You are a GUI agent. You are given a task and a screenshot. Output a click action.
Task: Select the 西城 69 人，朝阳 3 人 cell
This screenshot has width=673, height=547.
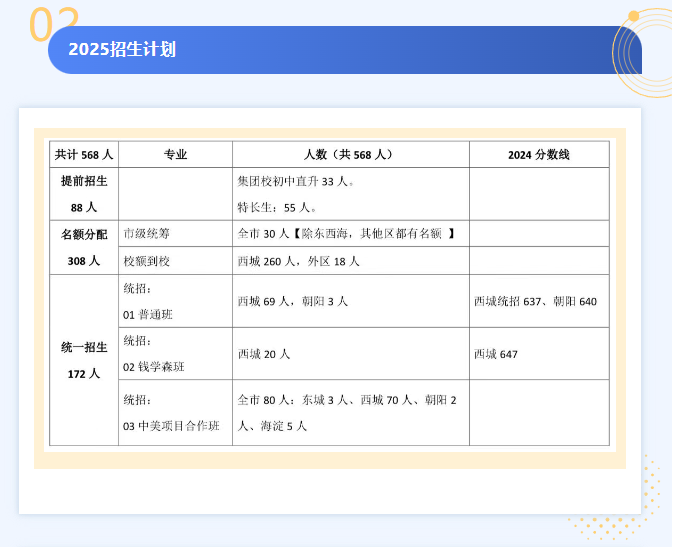pyautogui.click(x=351, y=301)
